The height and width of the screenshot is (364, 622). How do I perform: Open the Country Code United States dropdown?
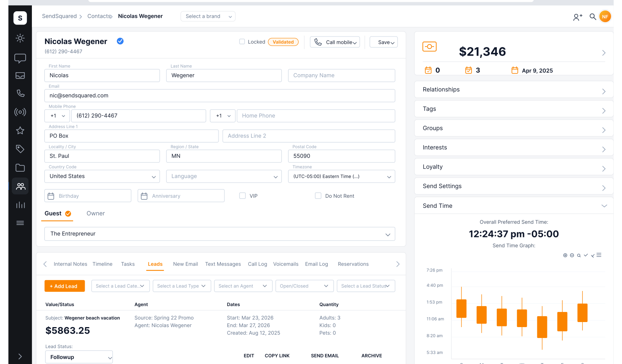tap(102, 176)
